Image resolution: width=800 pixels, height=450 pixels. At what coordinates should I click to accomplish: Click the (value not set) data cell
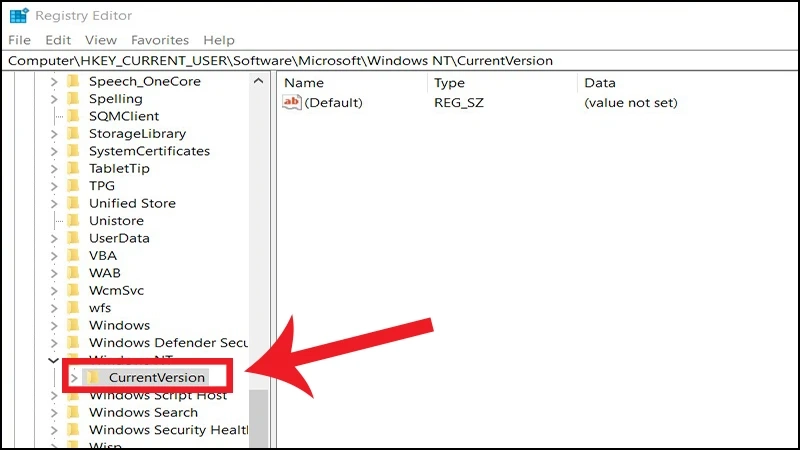(x=631, y=103)
